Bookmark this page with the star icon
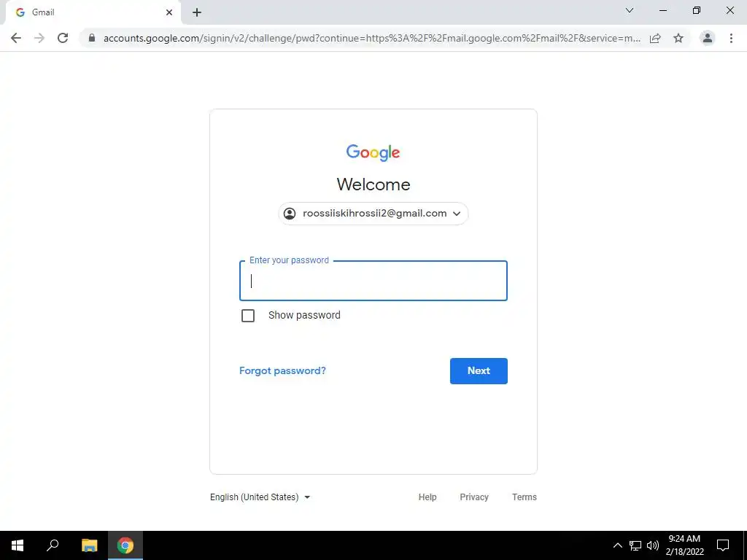Image resolution: width=747 pixels, height=560 pixels. (x=678, y=38)
